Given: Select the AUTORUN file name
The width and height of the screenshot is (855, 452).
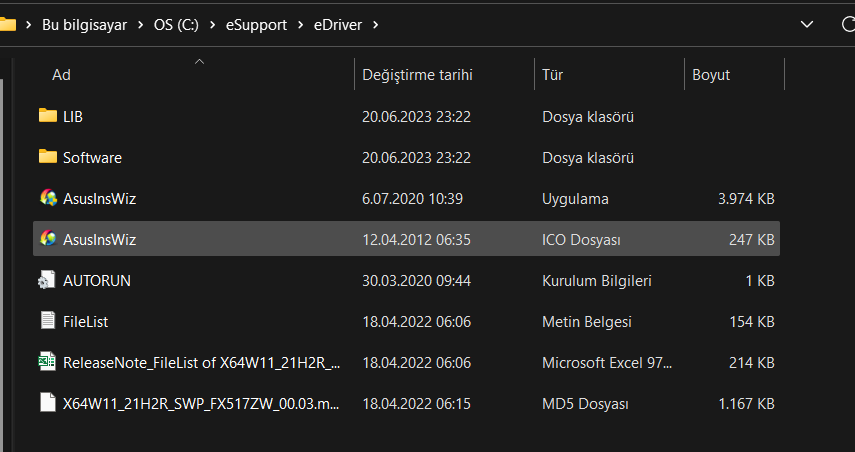Looking at the screenshot, I should coord(97,281).
